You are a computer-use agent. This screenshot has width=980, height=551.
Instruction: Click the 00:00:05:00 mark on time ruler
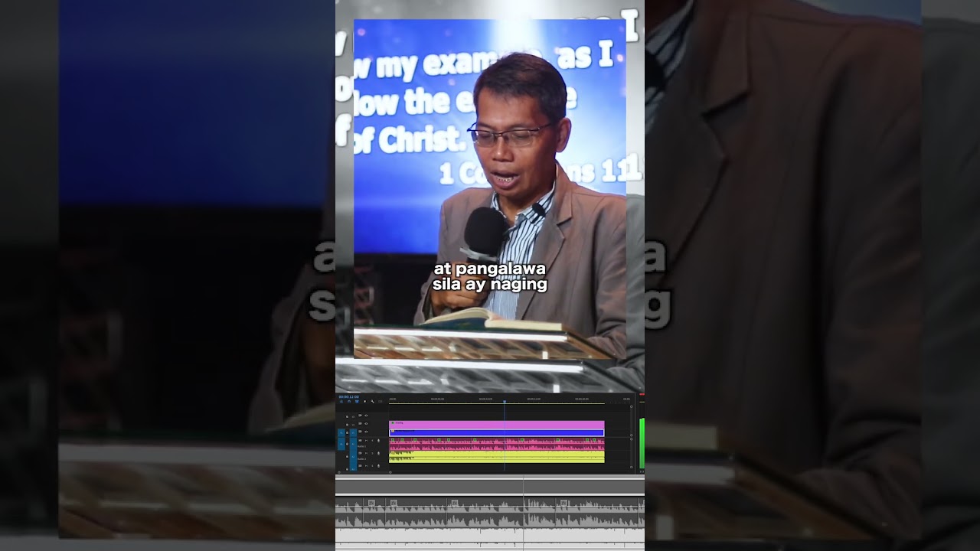pos(437,399)
